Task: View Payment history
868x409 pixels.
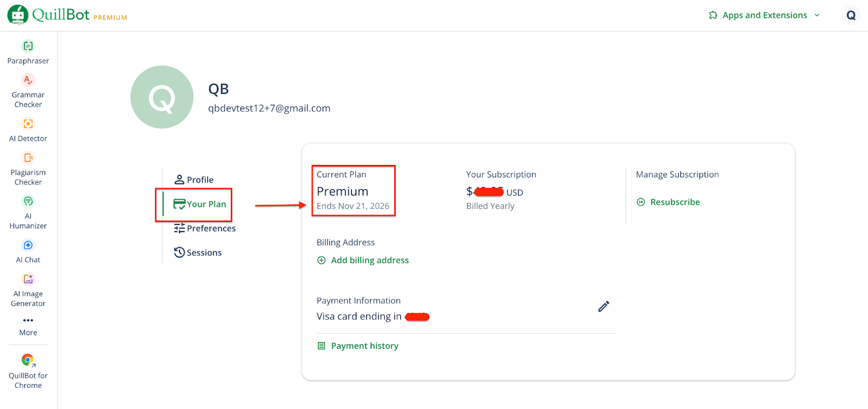Action: 358,346
